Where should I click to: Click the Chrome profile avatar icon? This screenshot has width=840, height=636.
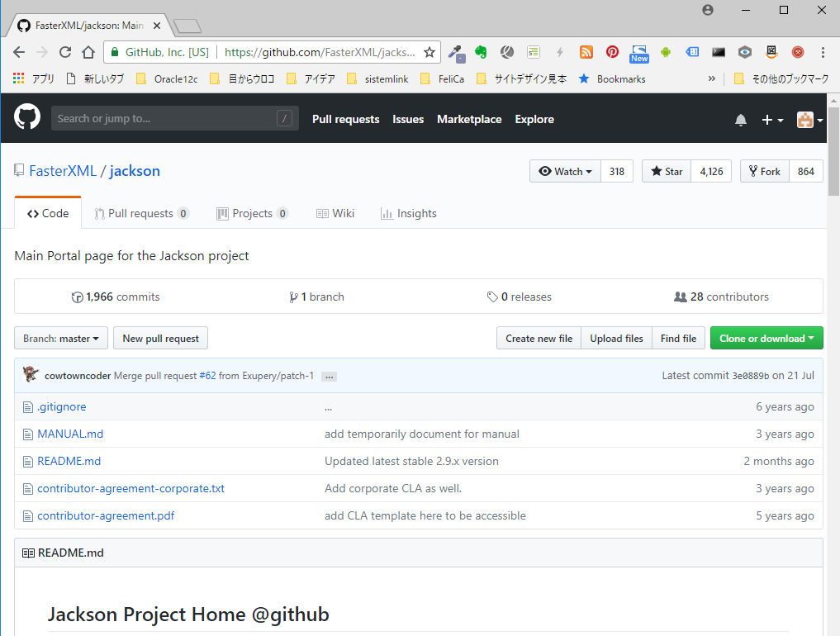tap(708, 10)
